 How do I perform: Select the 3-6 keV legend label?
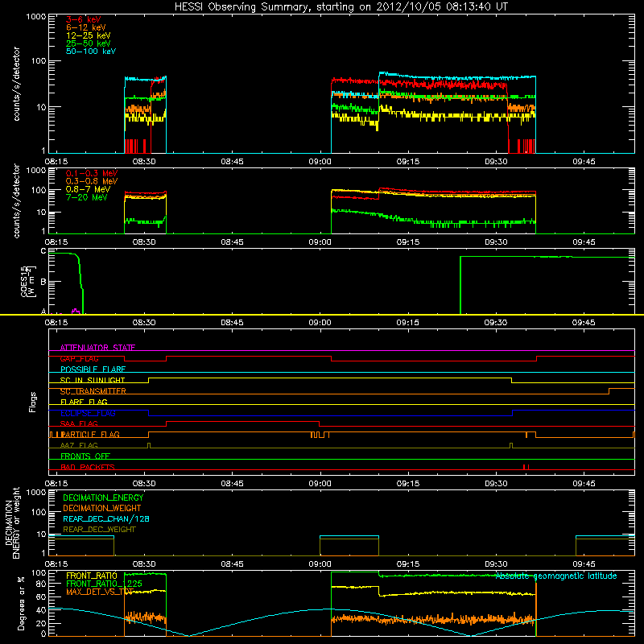tap(84, 19)
